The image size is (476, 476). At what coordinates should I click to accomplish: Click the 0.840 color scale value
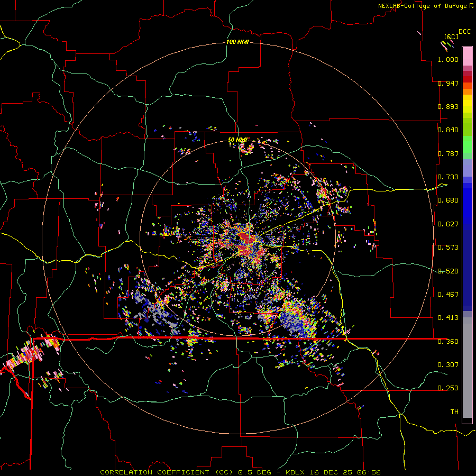pyautogui.click(x=448, y=130)
